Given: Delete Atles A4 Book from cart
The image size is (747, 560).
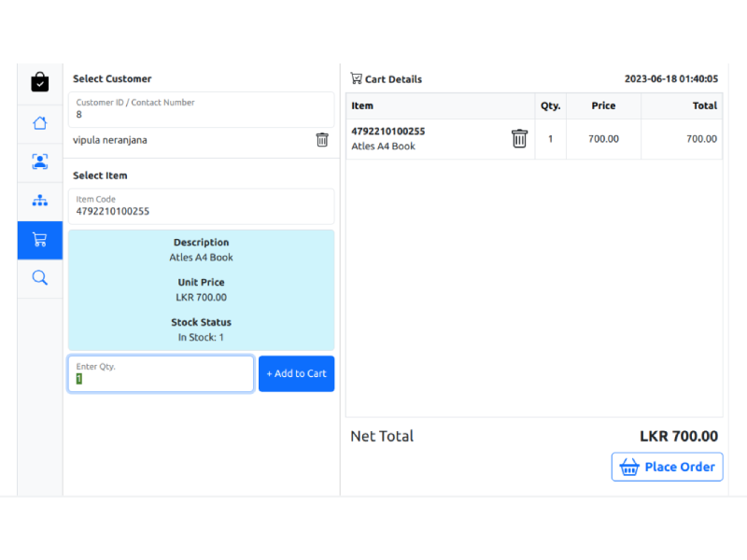Looking at the screenshot, I should 519,139.
